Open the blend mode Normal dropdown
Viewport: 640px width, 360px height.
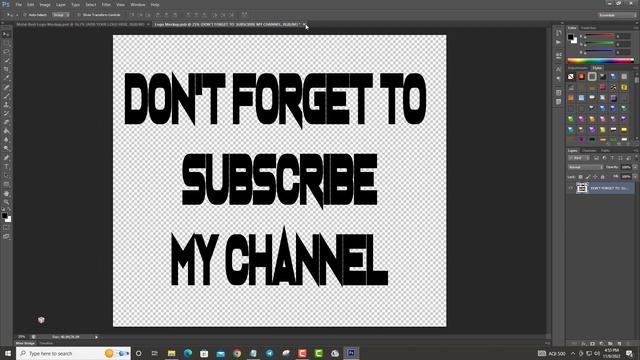pos(585,167)
